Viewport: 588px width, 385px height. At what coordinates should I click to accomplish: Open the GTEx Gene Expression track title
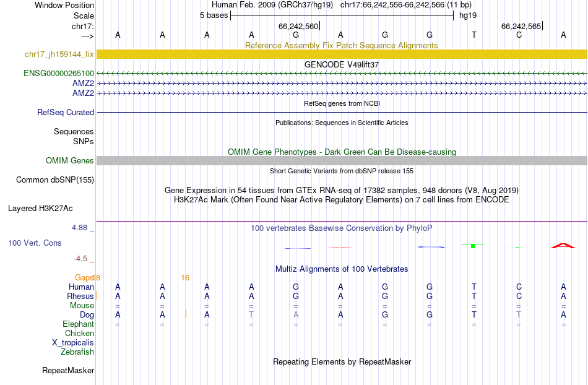pos(342,190)
